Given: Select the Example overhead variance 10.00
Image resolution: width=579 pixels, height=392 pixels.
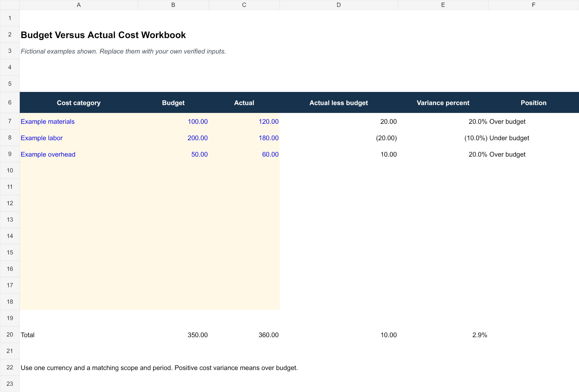Looking at the screenshot, I should [339, 154].
